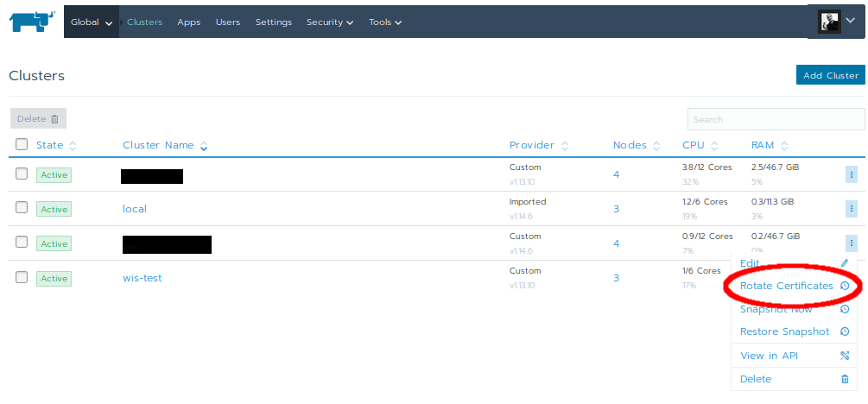Sort by Nodes column arrows icon
The height and width of the screenshot is (404, 868).
pos(657,146)
